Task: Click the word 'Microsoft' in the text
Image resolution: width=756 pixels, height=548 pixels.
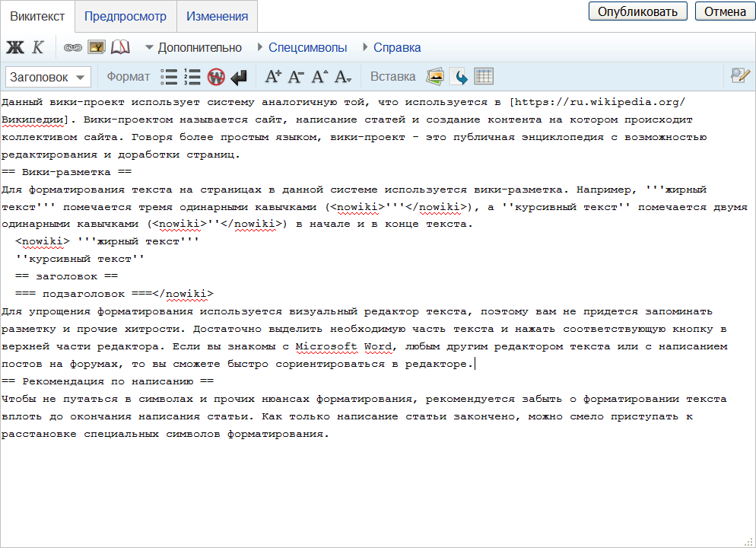Action: click(x=326, y=347)
